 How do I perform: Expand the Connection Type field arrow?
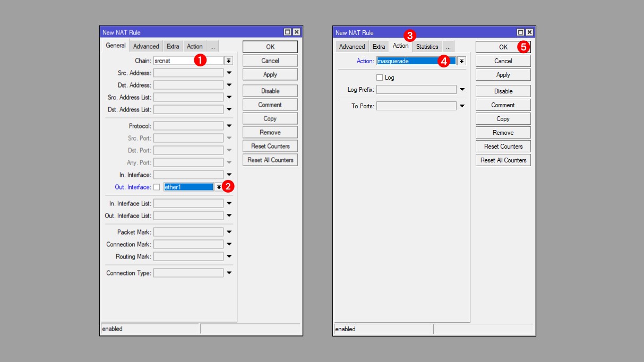tap(229, 273)
